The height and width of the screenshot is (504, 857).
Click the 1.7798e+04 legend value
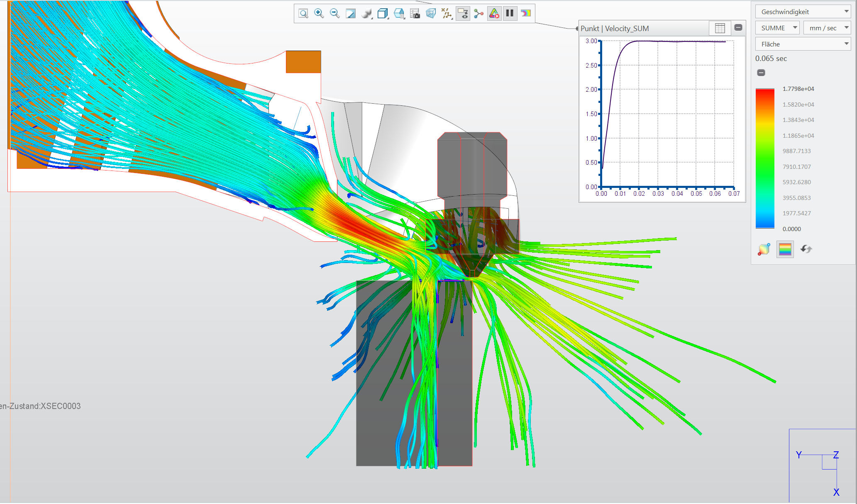[x=798, y=88]
